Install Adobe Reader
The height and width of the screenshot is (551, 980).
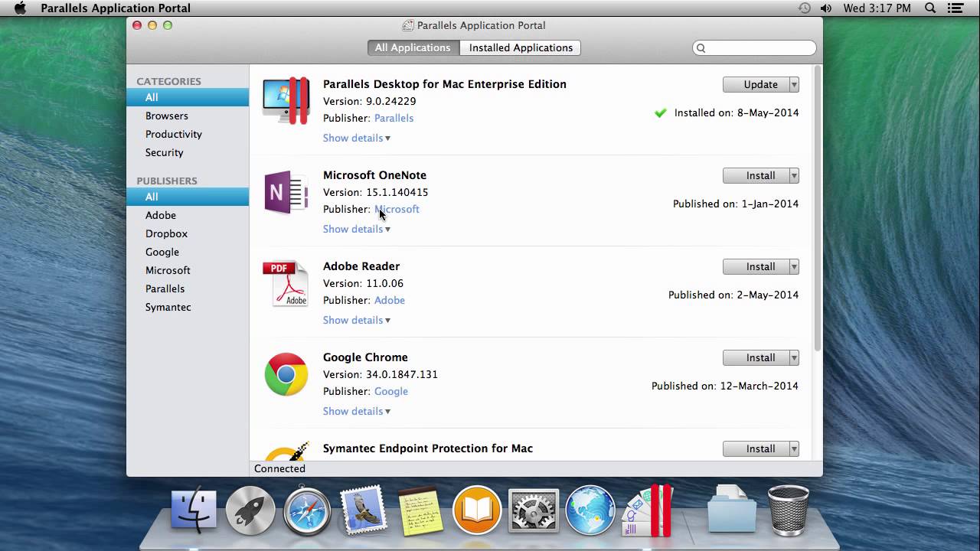coord(756,266)
